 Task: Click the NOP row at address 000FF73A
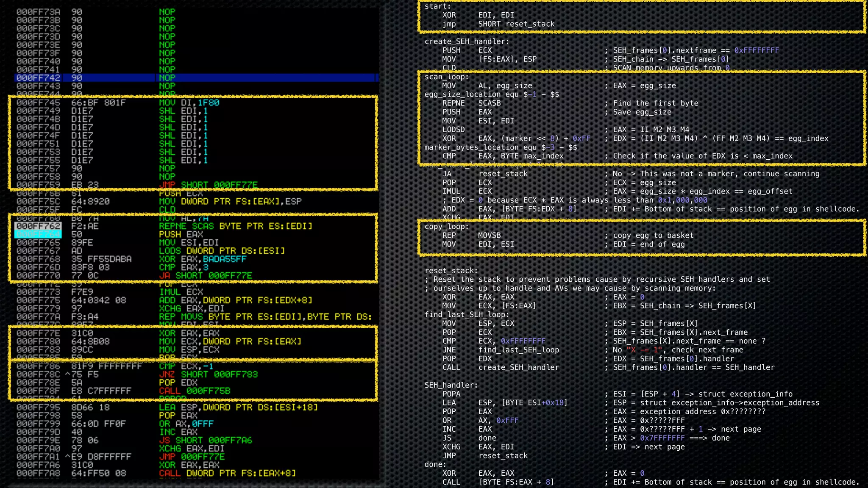[x=96, y=12]
